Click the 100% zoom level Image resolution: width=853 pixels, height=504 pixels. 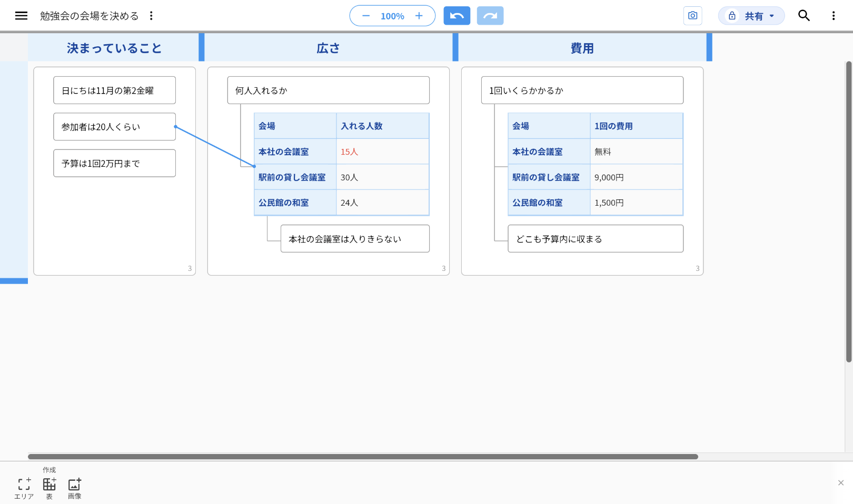[x=392, y=16]
